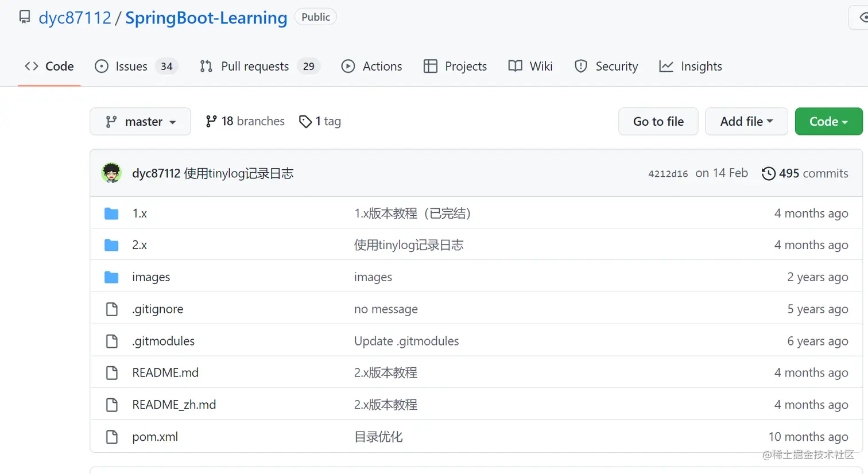Viewport: 868px width, 474px height.
Task: Switch to the Code tab
Action: [49, 67]
